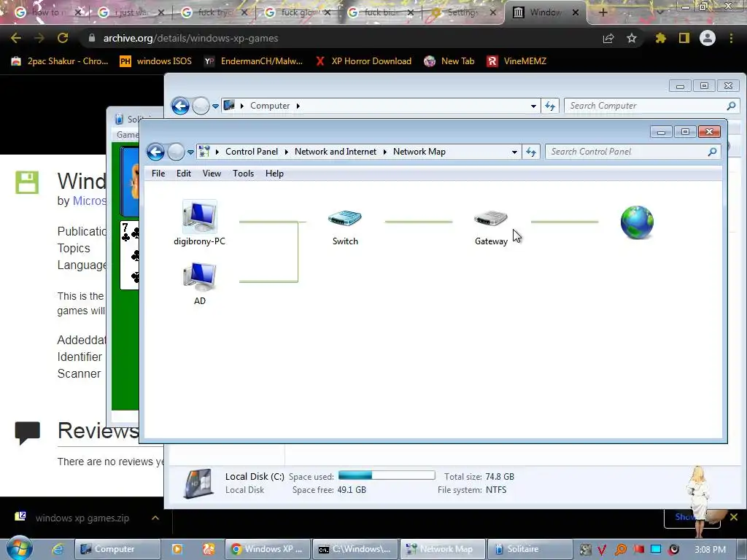The height and width of the screenshot is (560, 747).
Task: Click the Switch device icon
Action: pyautogui.click(x=345, y=218)
